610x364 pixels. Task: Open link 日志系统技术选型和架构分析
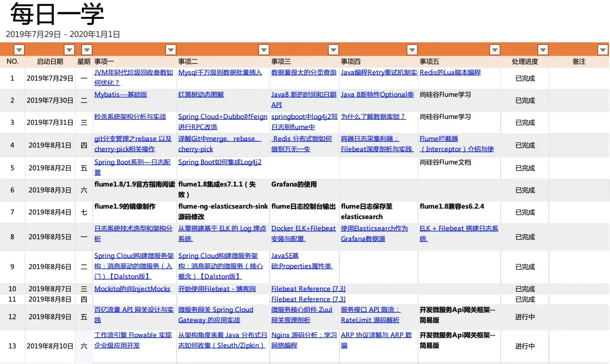[133, 234]
